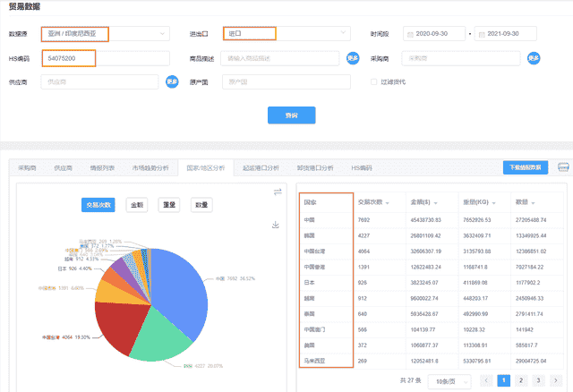Click the 中国香港 row in country table
The image size is (573, 392).
432,267
